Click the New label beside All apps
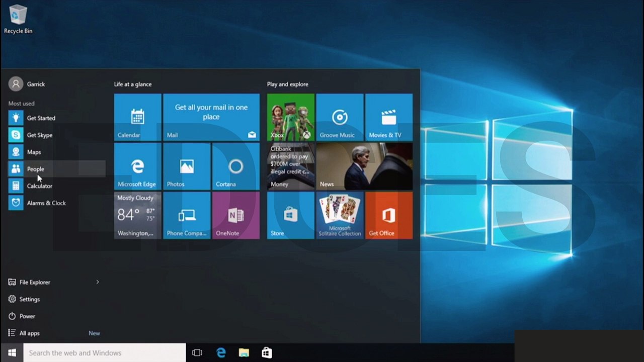Screen dimensions: 644x362 tap(94, 333)
